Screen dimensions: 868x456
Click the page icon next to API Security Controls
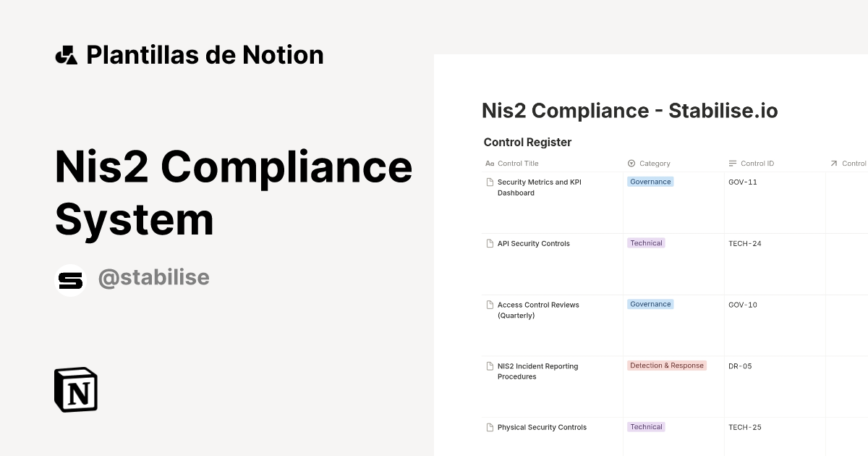[x=489, y=243]
